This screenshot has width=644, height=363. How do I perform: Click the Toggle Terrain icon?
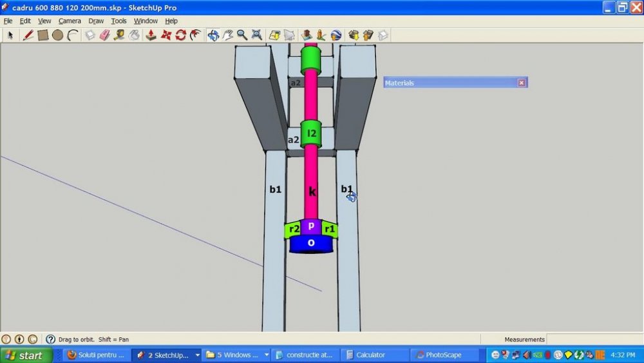289,35
